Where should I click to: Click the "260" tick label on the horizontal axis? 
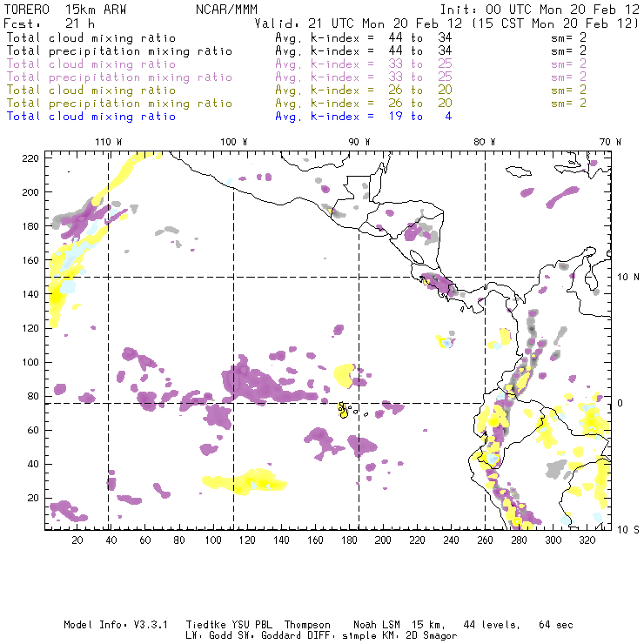coord(485,540)
